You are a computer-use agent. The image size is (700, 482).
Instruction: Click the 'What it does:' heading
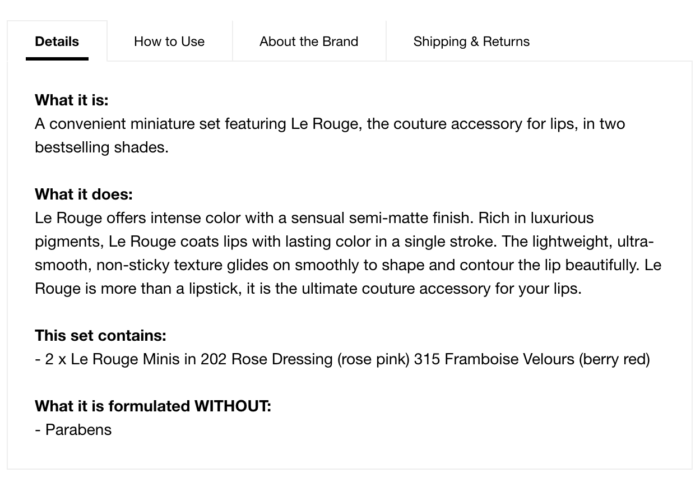pos(83,194)
